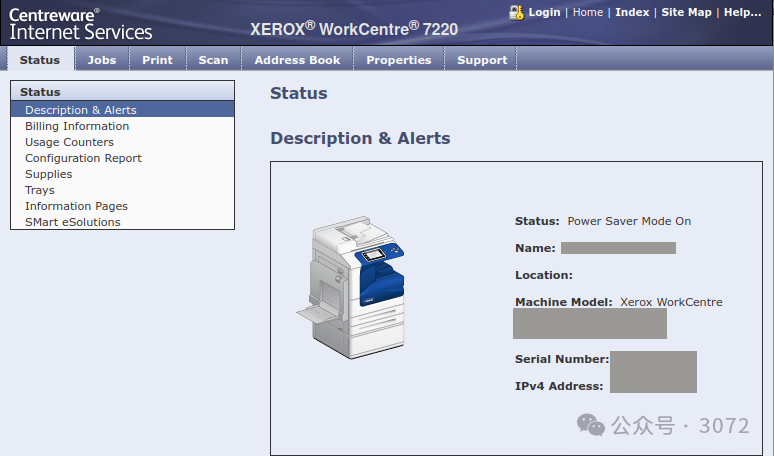Switch to the Support tab
The height and width of the screenshot is (456, 774).
click(482, 60)
